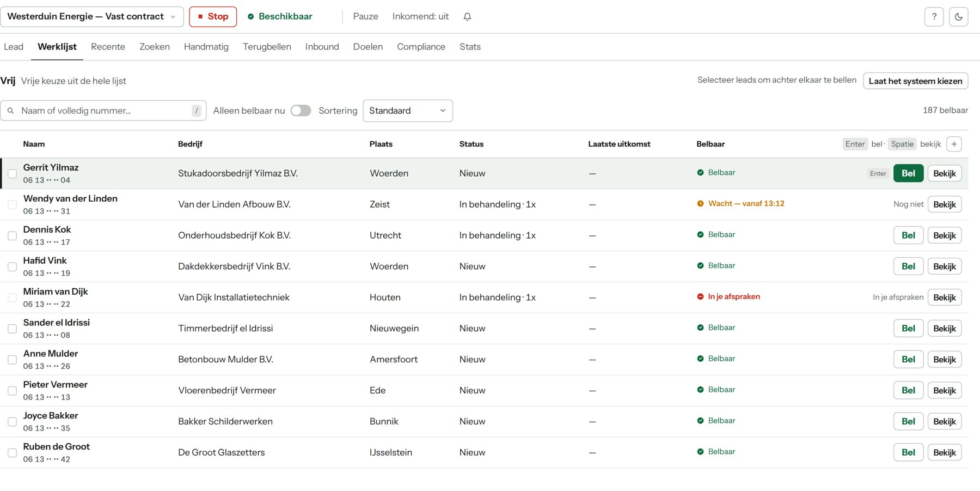The width and height of the screenshot is (980, 491).
Task: Click orange clock icon for Wendy van der Linden
Action: pyautogui.click(x=700, y=204)
